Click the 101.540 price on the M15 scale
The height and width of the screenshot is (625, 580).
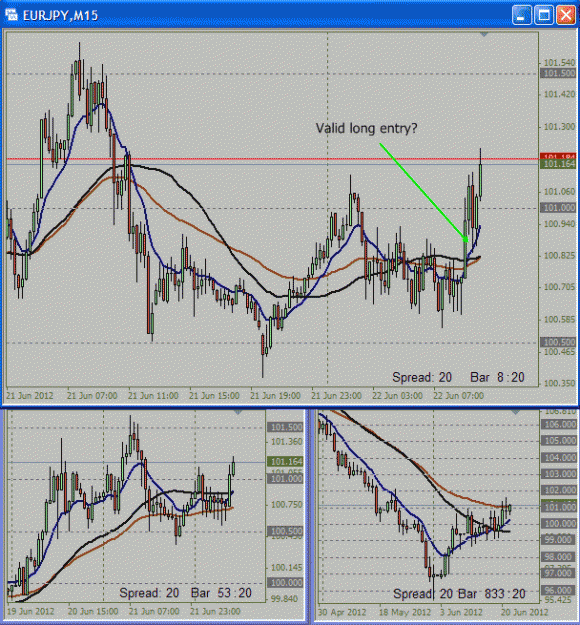point(560,63)
